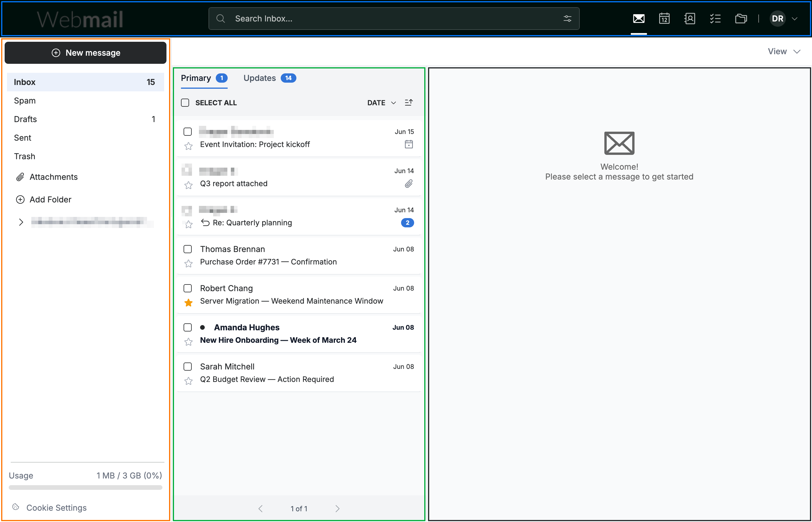Click reply arrow icon on Quarterly planning

point(205,222)
